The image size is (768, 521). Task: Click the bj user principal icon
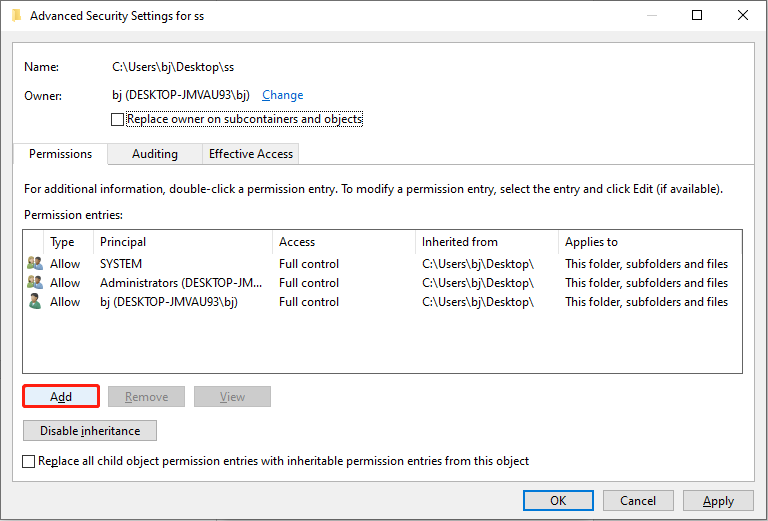coord(35,302)
